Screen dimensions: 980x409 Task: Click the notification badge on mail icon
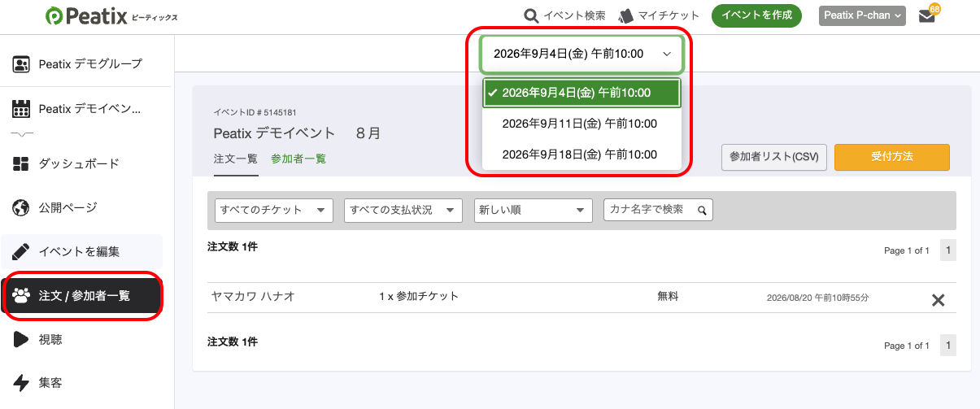pyautogui.click(x=935, y=9)
